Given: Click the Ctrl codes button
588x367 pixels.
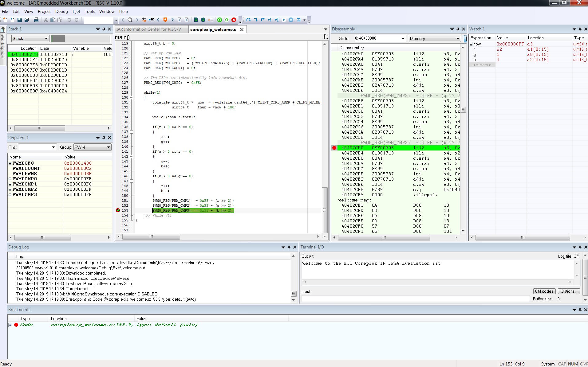Looking at the screenshot, I should [544, 291].
